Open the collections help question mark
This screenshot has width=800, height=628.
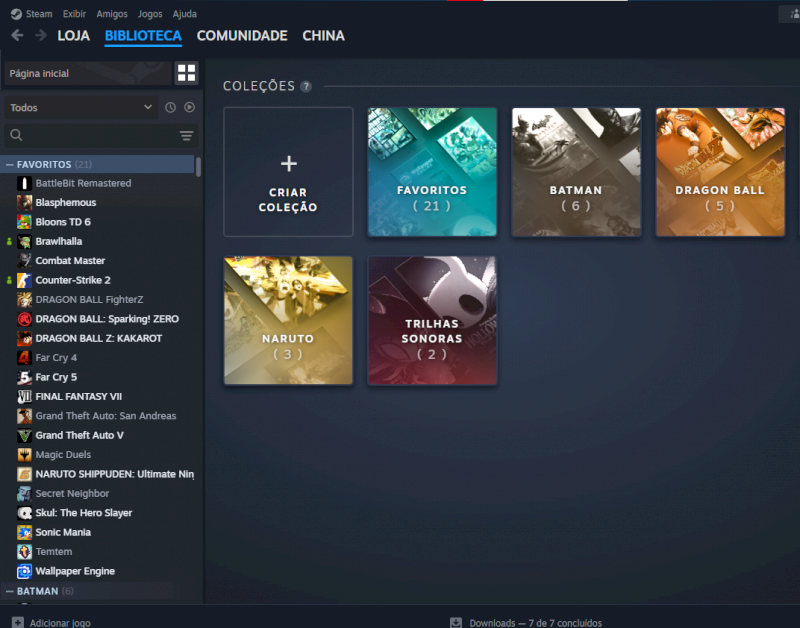[x=306, y=86]
